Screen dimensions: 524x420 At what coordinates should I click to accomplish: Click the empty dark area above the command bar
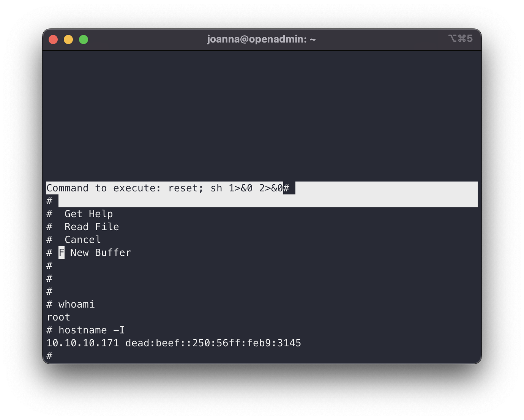pos(261,114)
